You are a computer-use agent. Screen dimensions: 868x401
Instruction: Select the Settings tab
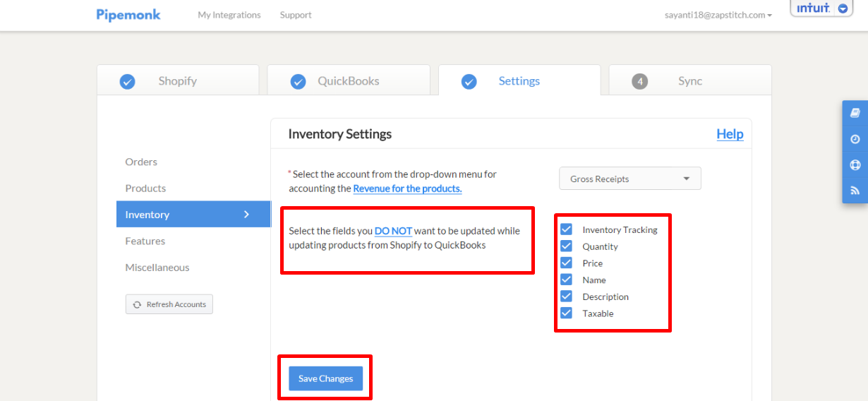519,80
